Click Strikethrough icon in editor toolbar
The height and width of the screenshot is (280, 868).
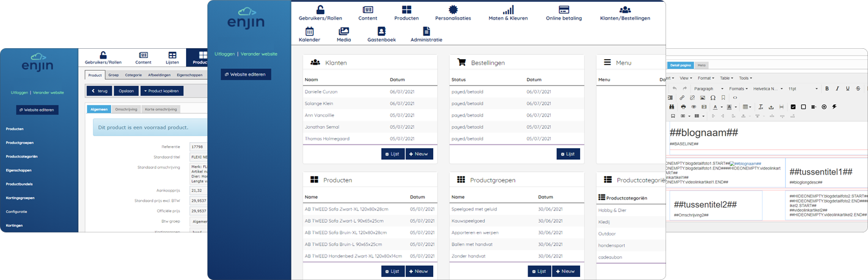coord(858,88)
